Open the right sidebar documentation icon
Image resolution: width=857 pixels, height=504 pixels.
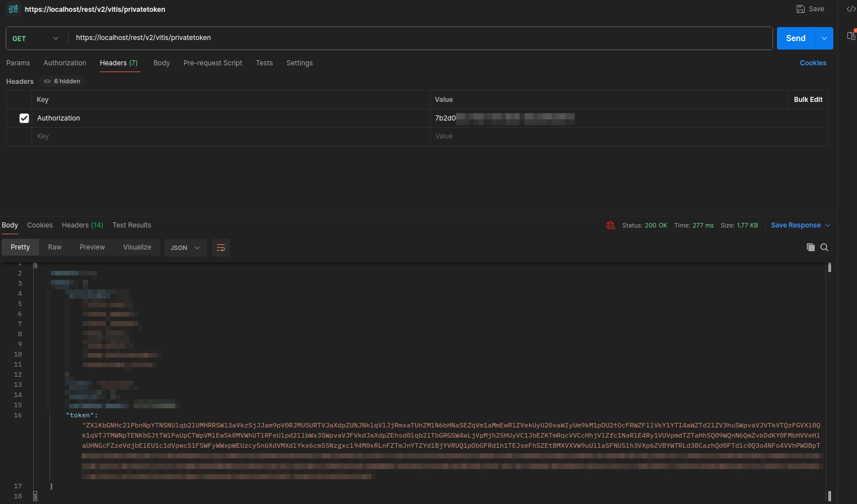(851, 35)
